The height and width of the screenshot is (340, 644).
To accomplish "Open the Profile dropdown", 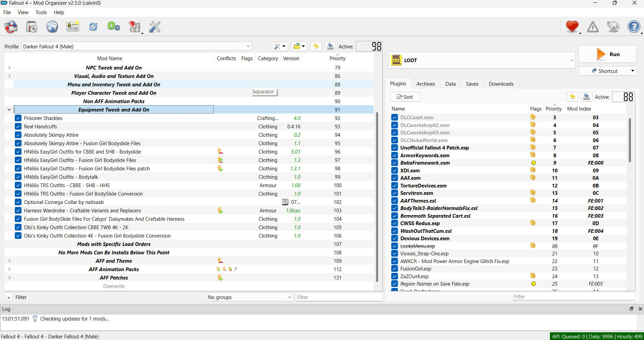I will [x=136, y=46].
